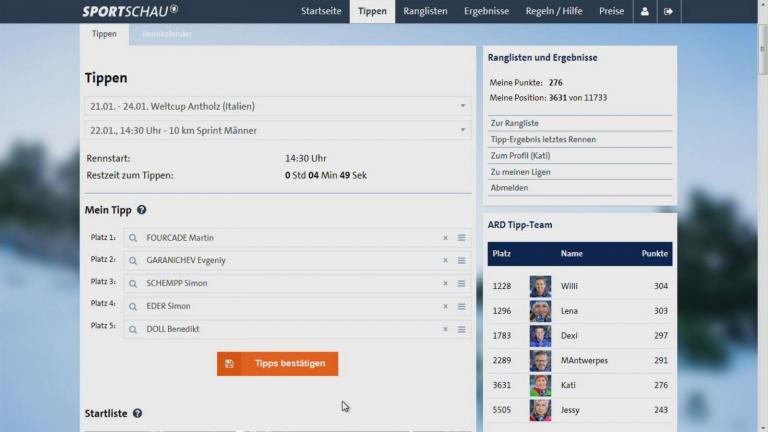Switch to the Rennkalender tab
Screen dimensions: 768x432
[x=167, y=34]
